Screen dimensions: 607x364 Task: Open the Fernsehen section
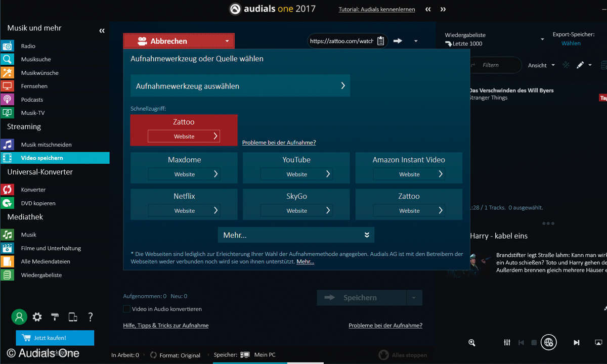[34, 86]
